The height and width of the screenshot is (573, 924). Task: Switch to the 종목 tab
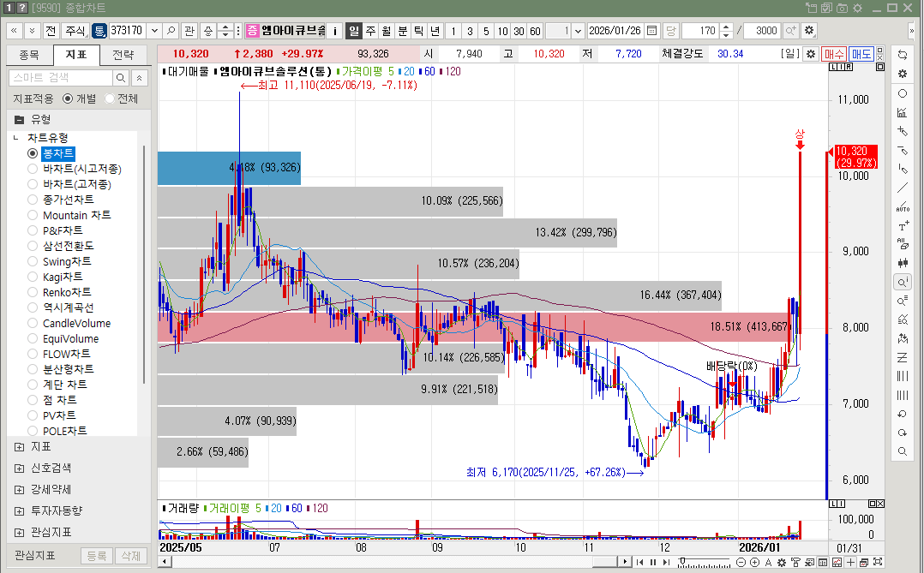[29, 55]
